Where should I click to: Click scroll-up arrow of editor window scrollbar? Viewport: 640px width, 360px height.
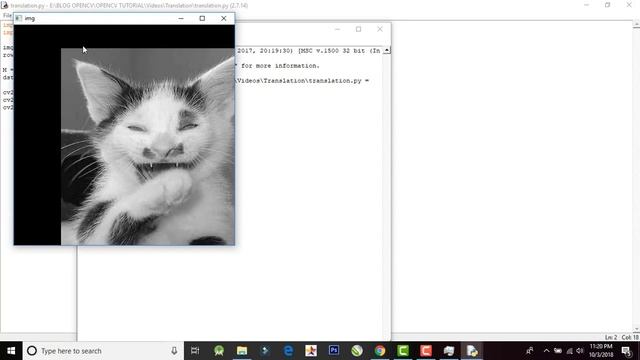(x=636, y=24)
